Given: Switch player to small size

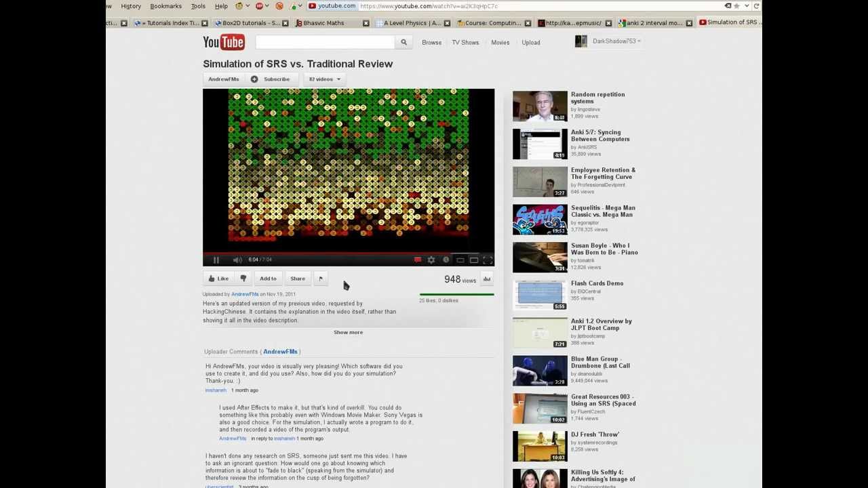Looking at the screenshot, I should (x=460, y=260).
